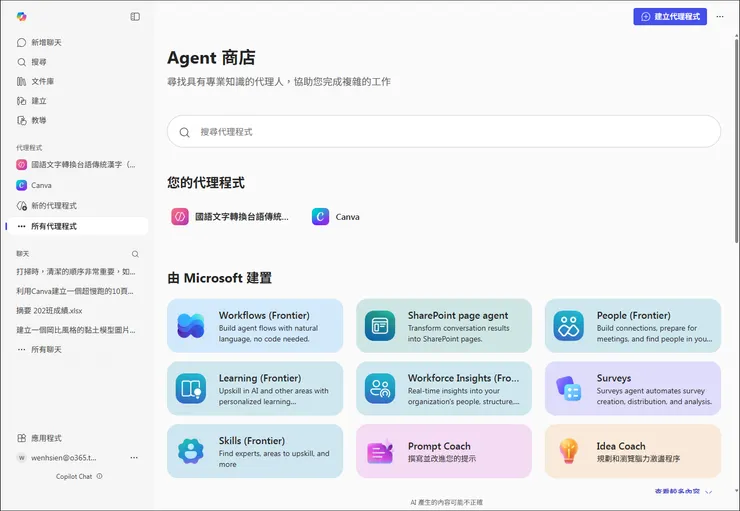Open chat '利用Canva建立一個超慢跑的10頁'
Image resolution: width=740 pixels, height=511 pixels.
(76, 291)
